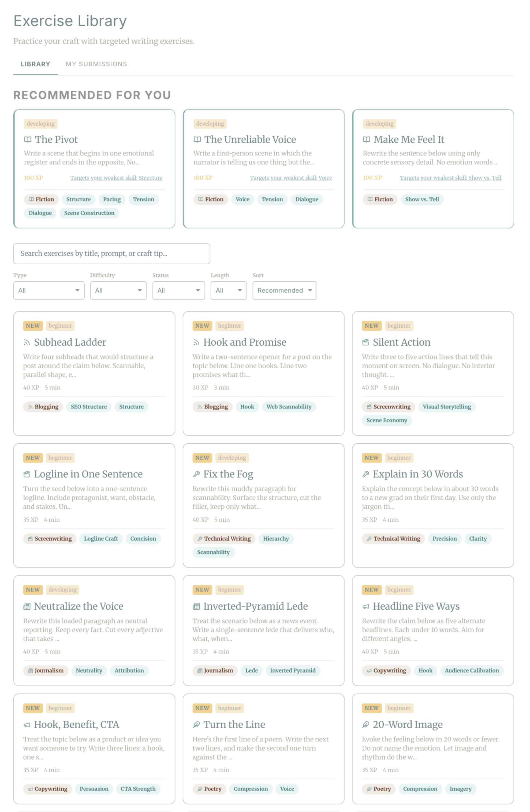Open the Length filter dropdown
This screenshot has height=812, width=530.
(229, 291)
